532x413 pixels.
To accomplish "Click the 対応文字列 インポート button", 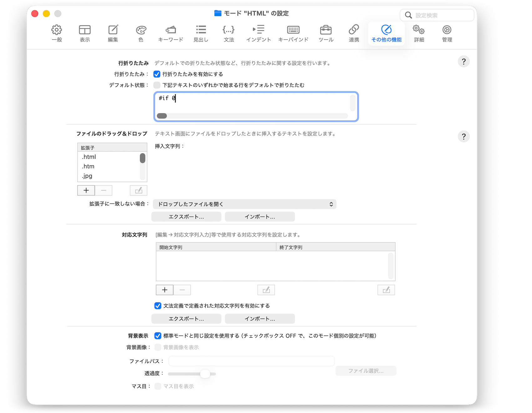I will pyautogui.click(x=260, y=319).
